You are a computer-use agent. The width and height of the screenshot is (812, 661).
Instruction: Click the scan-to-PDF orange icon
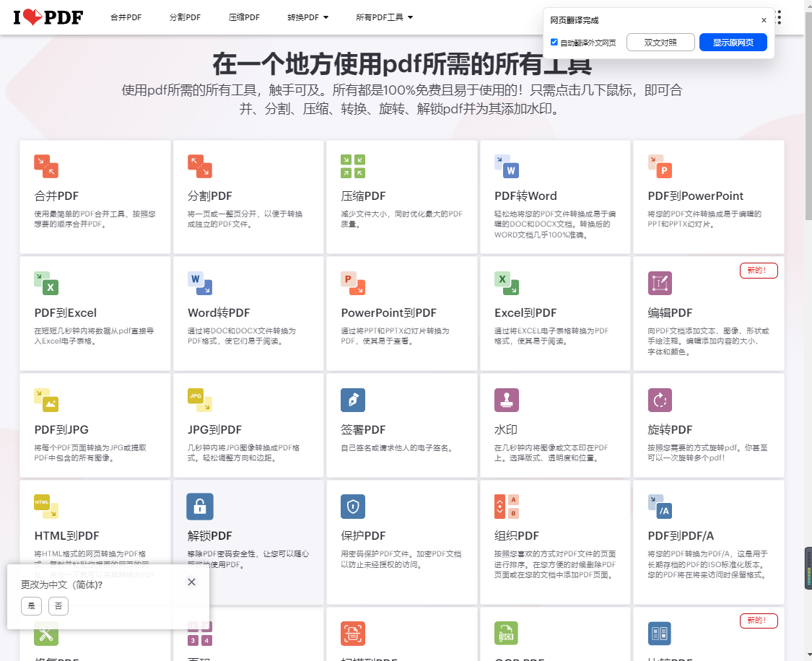353,634
